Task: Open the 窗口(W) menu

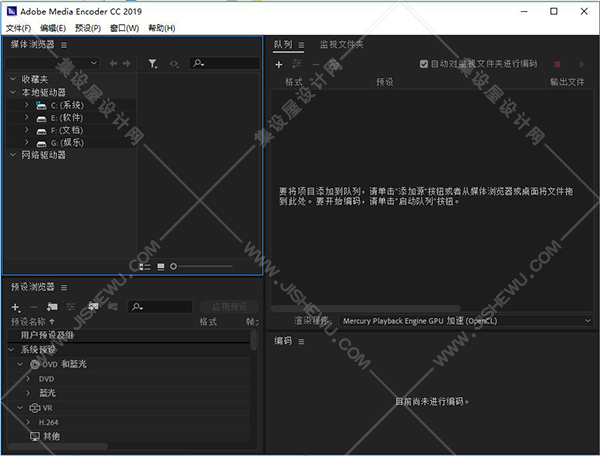Action: [124, 28]
